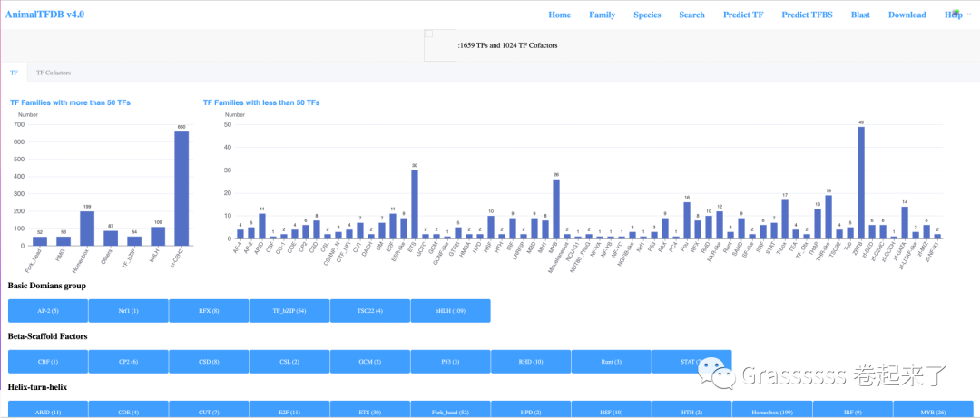Open the Download page
The image size is (980, 418).
pos(906,15)
